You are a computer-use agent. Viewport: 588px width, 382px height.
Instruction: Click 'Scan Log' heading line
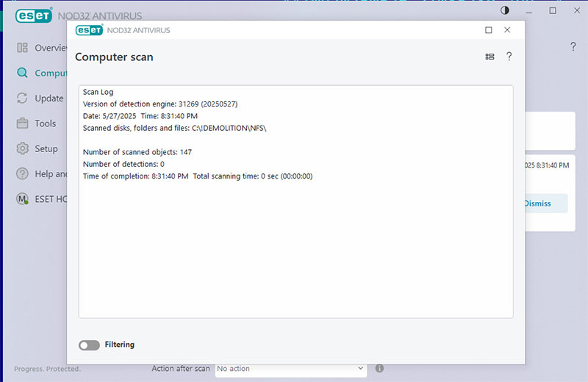tap(98, 92)
